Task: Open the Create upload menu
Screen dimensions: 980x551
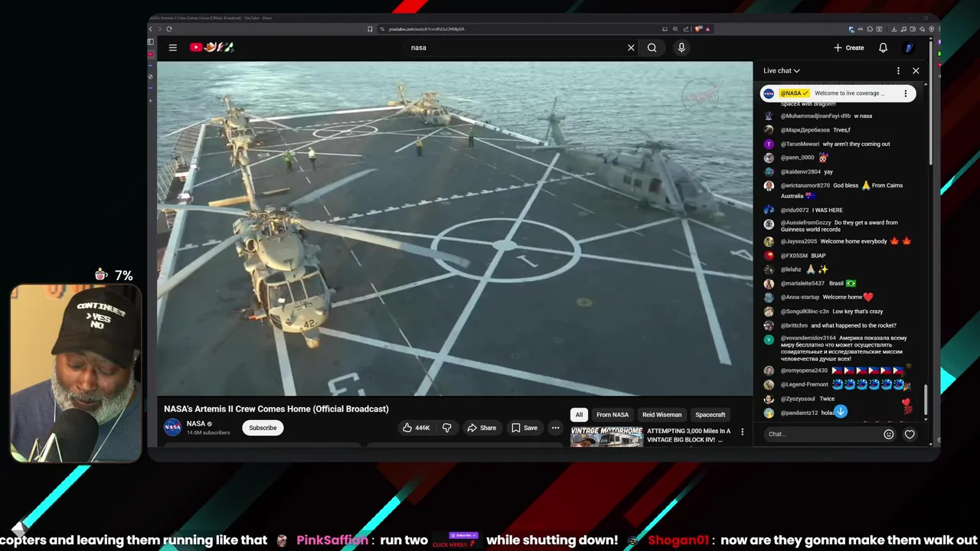Action: (849, 47)
